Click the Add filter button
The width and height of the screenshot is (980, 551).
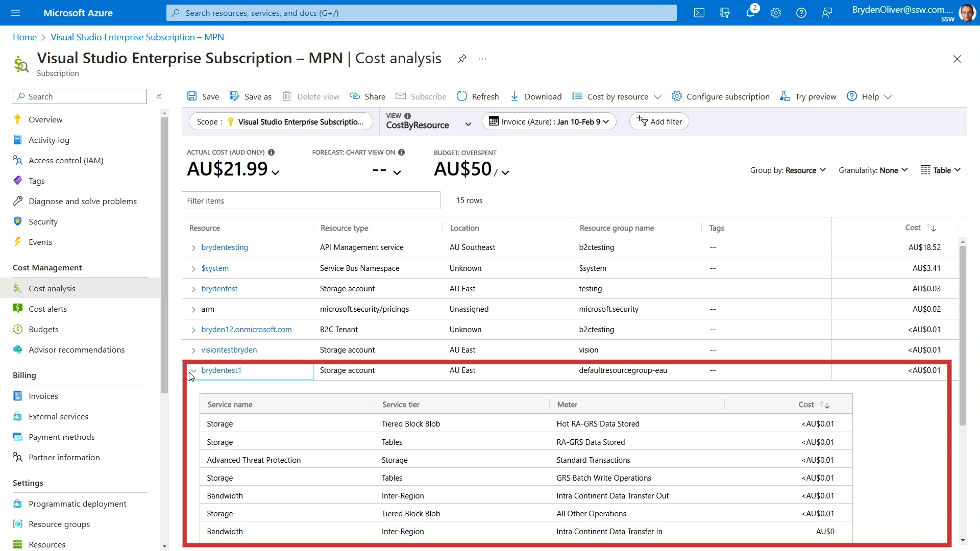pos(659,122)
